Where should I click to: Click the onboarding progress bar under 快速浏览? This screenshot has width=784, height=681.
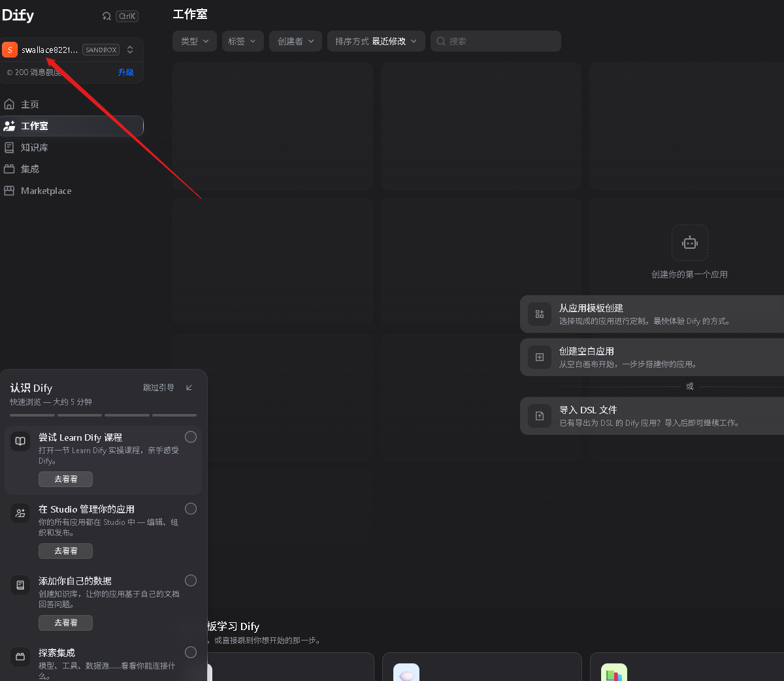click(x=103, y=415)
